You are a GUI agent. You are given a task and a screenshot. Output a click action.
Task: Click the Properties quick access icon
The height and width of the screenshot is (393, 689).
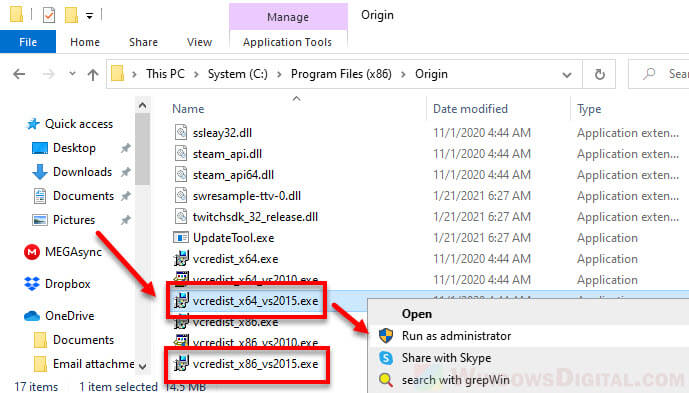49,15
